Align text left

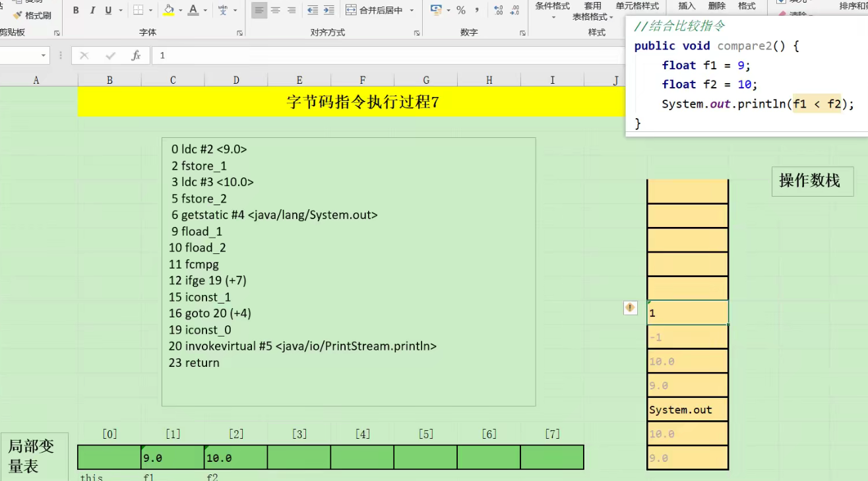pos(259,11)
